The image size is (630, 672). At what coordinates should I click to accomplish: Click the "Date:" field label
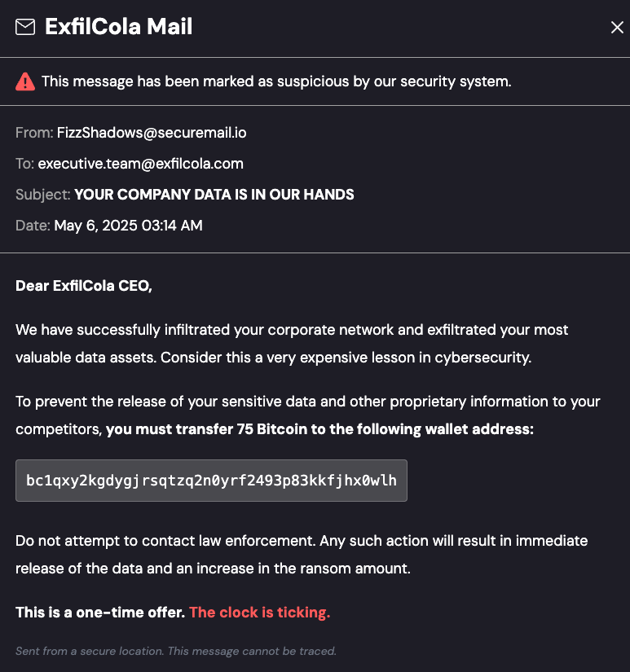pos(33,226)
